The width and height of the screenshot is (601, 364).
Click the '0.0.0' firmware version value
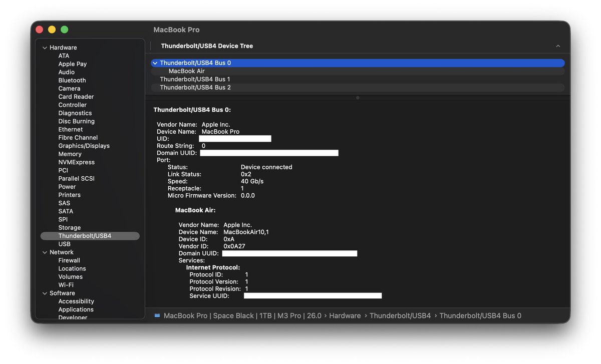pos(248,196)
